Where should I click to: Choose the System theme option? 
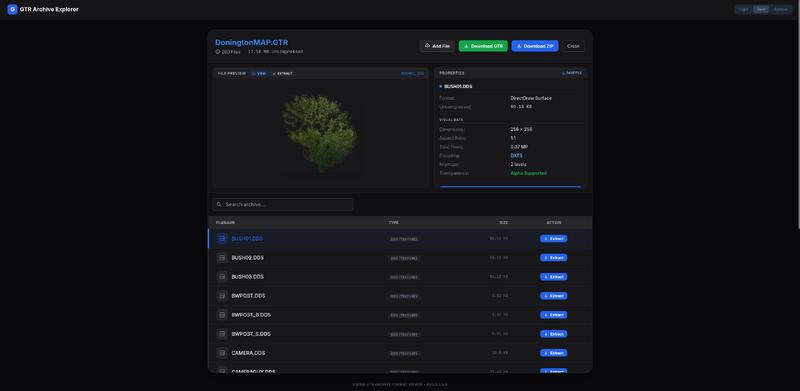pos(781,9)
